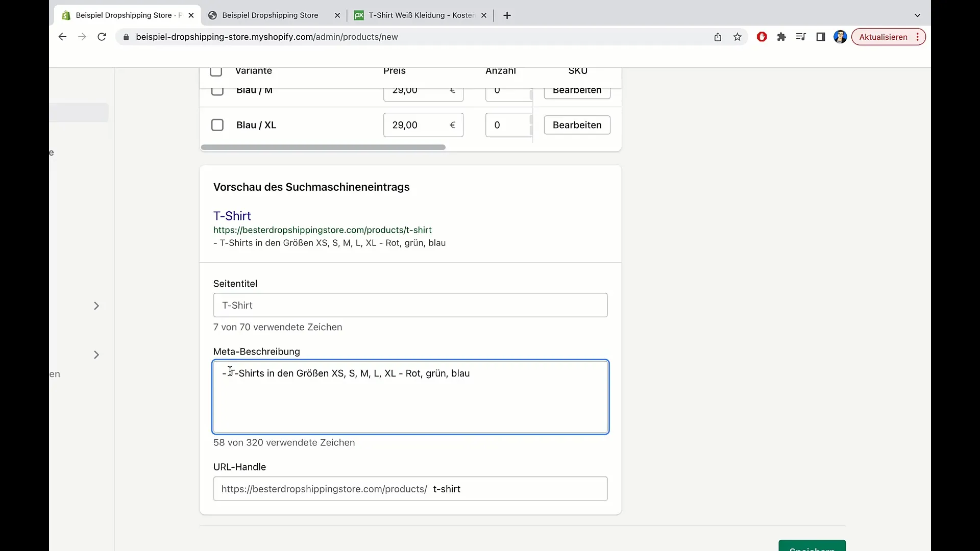Check the Blau / XL variant checkbox
This screenshot has width=980, height=551.
(x=217, y=125)
